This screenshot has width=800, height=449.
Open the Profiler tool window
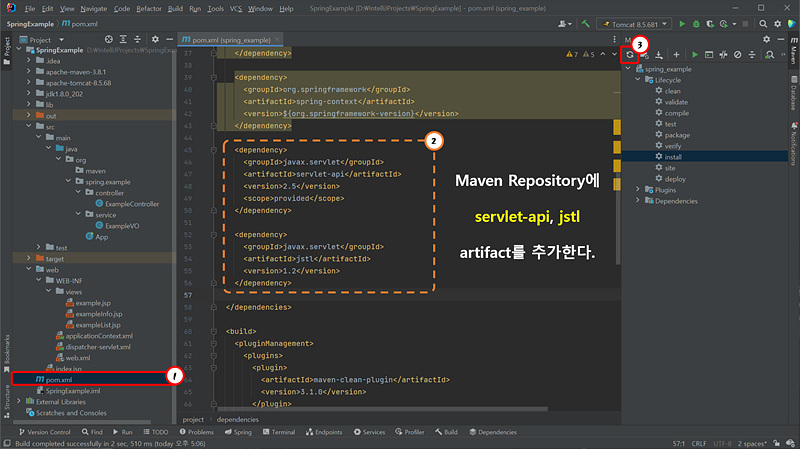[x=410, y=432]
